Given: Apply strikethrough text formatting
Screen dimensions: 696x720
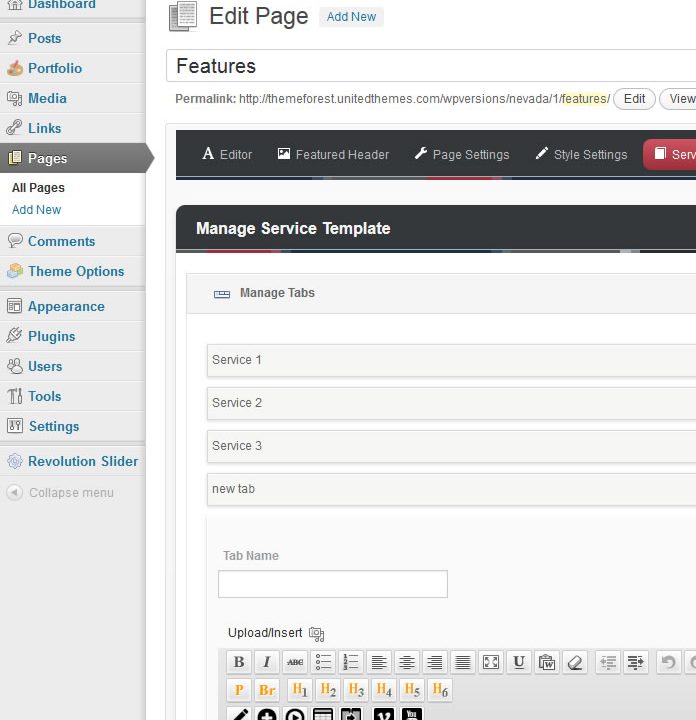Looking at the screenshot, I should pyautogui.click(x=295, y=662).
